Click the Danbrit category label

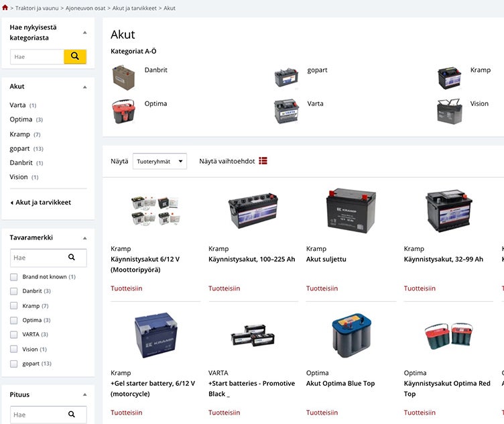(156, 70)
